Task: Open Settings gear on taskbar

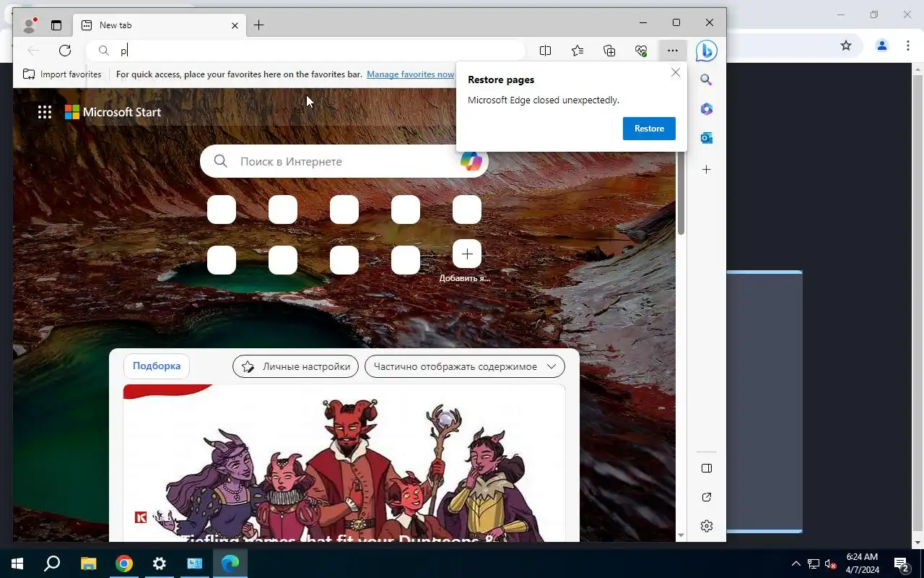Action: pyautogui.click(x=160, y=564)
